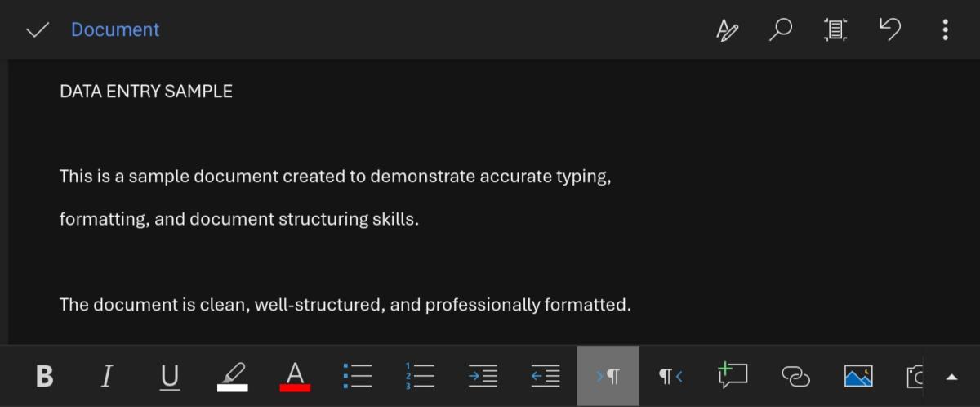Confirm edits with the checkmark

[x=37, y=30]
